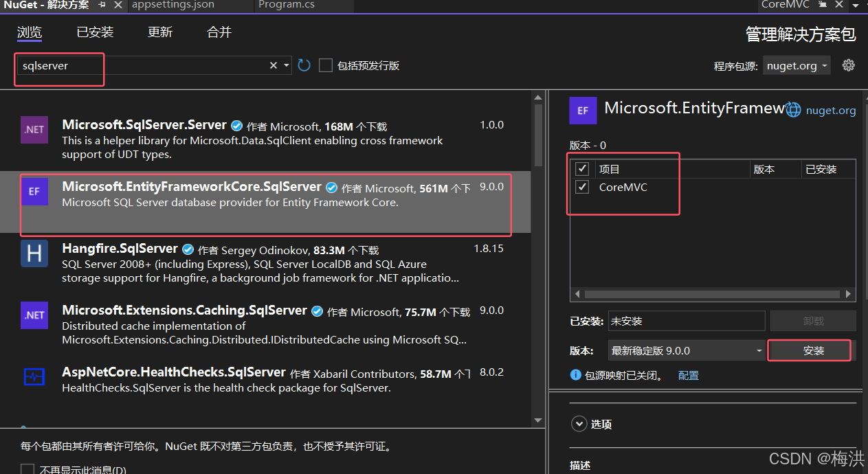Clear the sqlserver search text

pyautogui.click(x=274, y=65)
